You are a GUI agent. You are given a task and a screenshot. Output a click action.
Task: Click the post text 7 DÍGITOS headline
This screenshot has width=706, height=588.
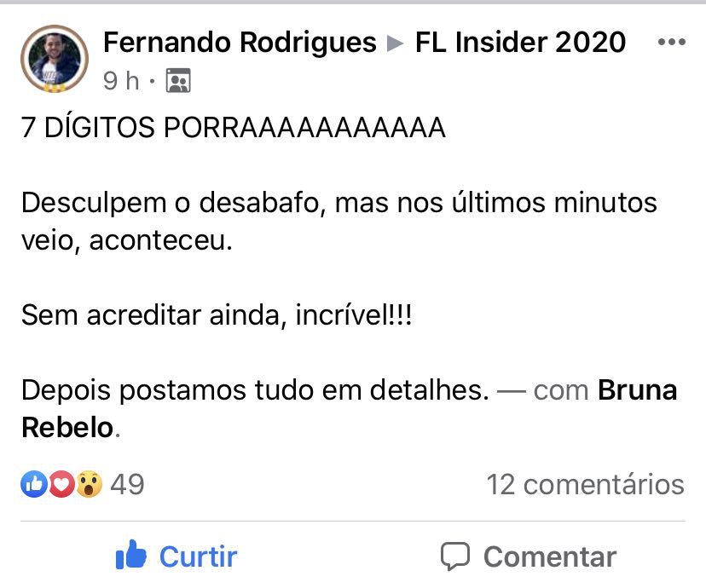point(234,127)
